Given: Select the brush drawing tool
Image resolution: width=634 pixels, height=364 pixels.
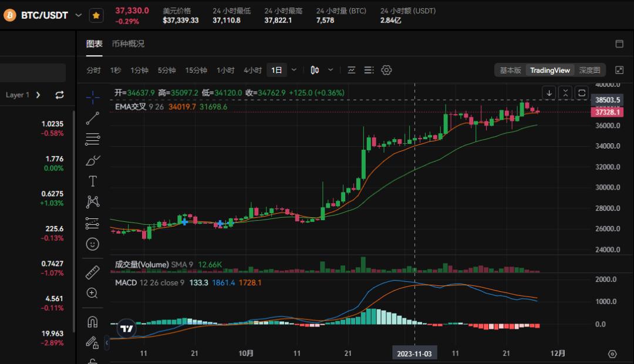Looking at the screenshot, I should tap(92, 160).
